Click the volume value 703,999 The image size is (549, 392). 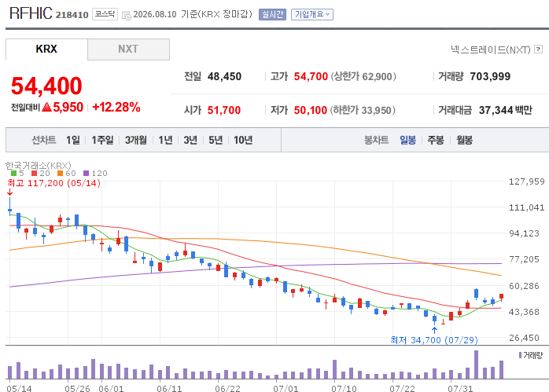pyautogui.click(x=490, y=76)
